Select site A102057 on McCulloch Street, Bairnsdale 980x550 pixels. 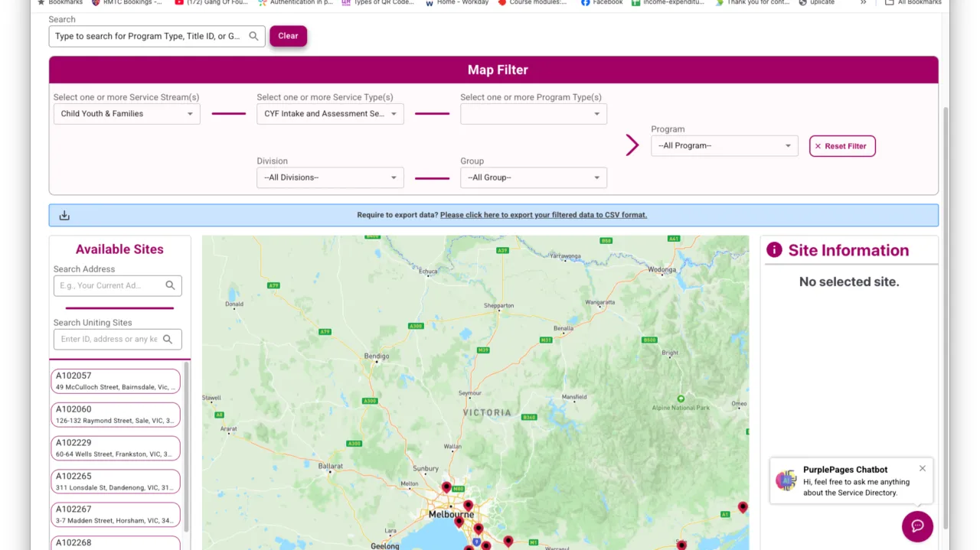pos(116,381)
